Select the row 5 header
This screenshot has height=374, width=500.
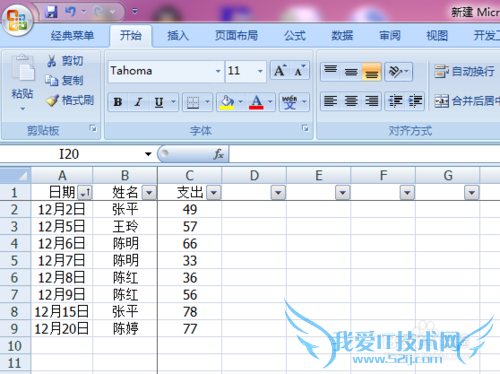click(15, 260)
